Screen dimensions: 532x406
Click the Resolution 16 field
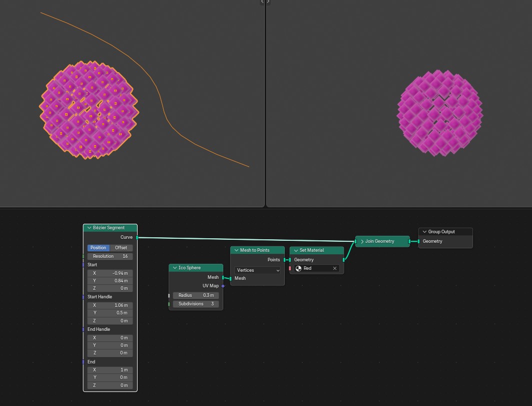point(110,257)
